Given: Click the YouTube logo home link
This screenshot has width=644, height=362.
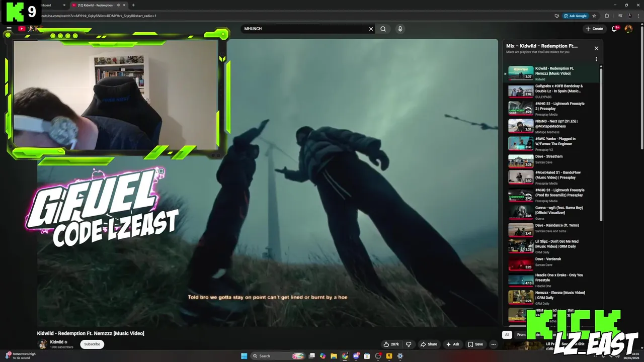Looking at the screenshot, I should (22, 29).
